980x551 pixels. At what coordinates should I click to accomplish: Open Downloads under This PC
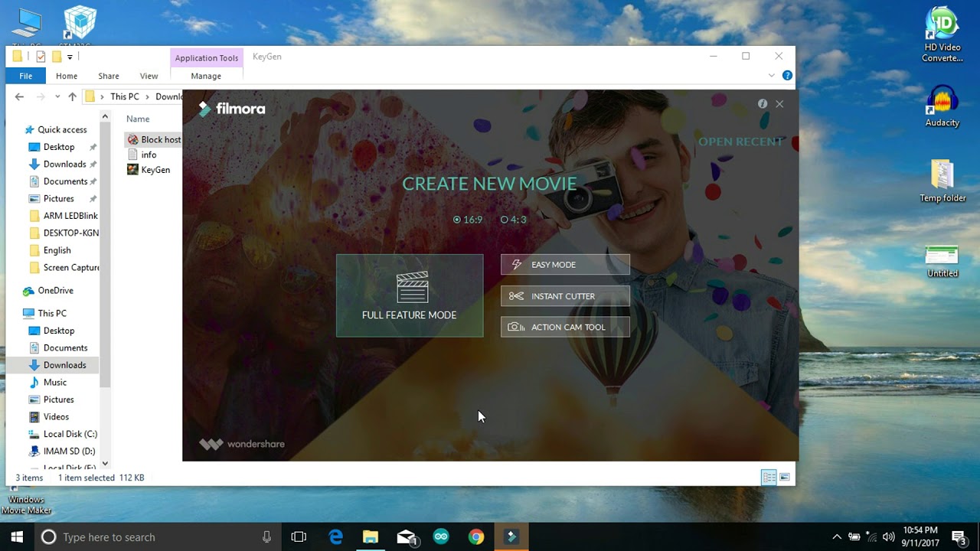click(x=58, y=365)
